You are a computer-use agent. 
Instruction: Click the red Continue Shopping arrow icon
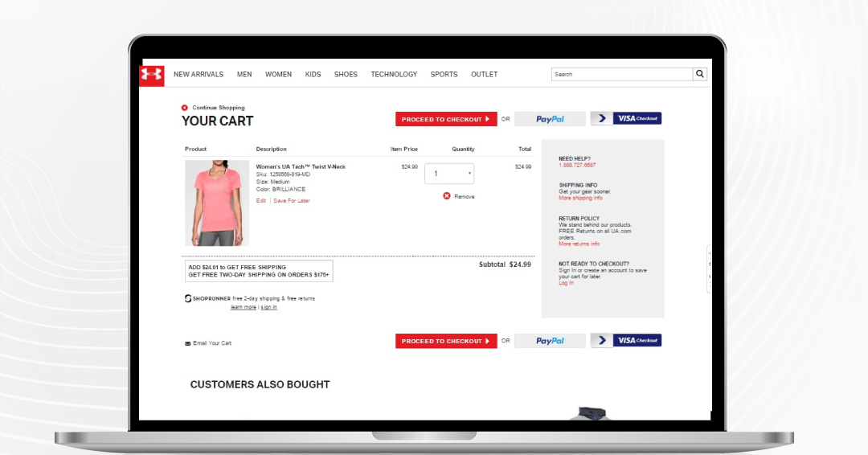click(184, 108)
